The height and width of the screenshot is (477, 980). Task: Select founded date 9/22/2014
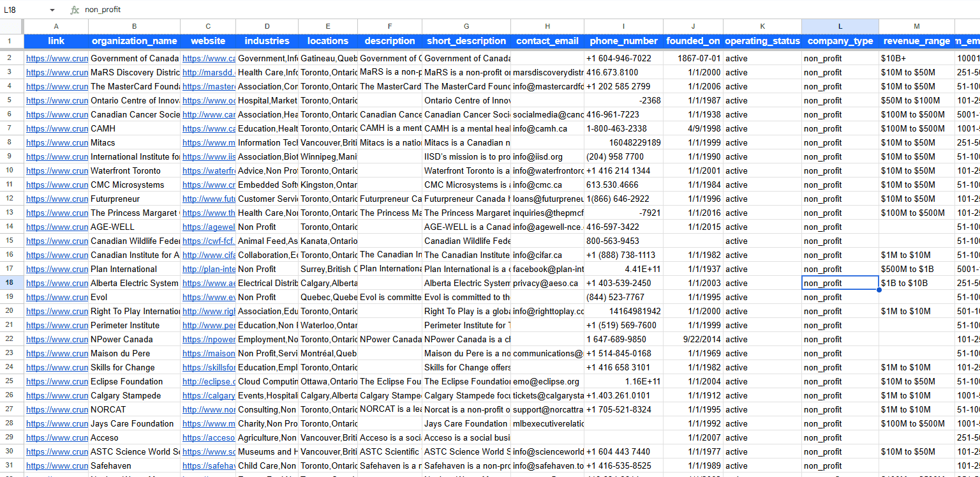click(x=693, y=339)
